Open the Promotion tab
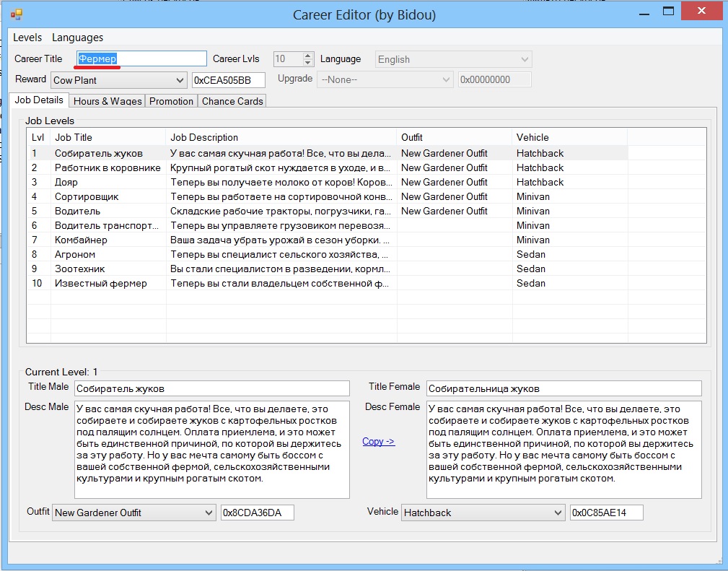The height and width of the screenshot is (571, 728). coord(171,101)
